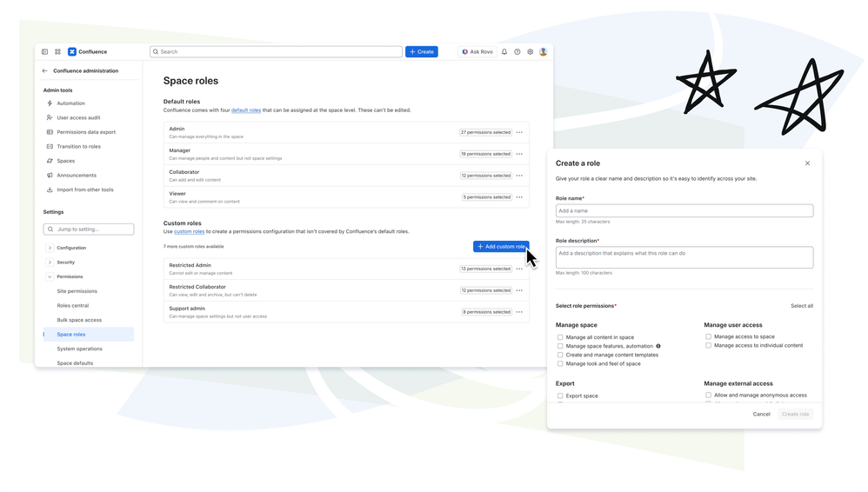Open Transition to roles
868x492 pixels.
[78, 147]
